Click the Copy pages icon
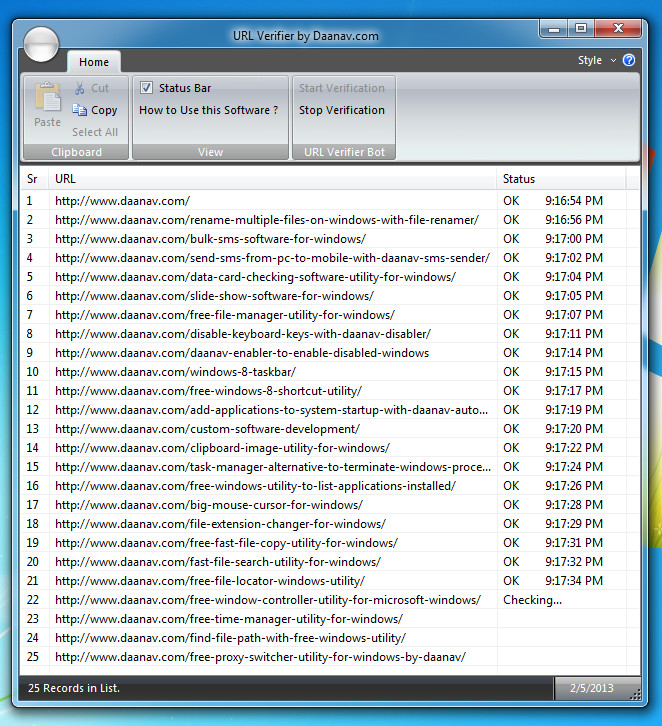Viewport: 662px width, 726px height. [80, 110]
